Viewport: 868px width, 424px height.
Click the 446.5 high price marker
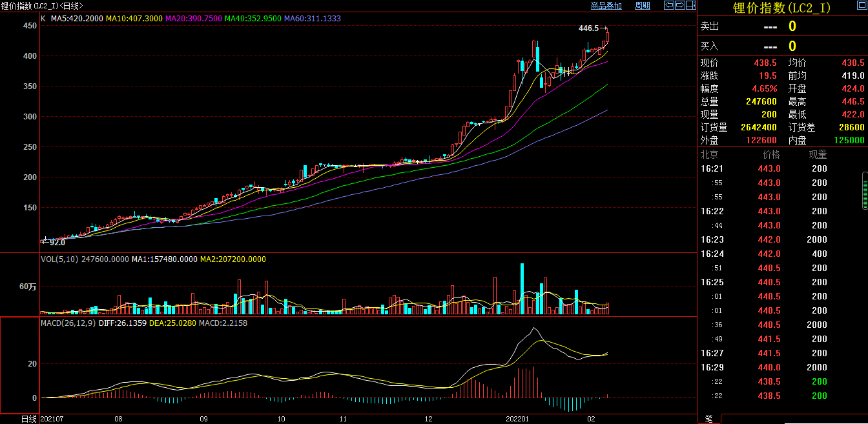click(589, 28)
